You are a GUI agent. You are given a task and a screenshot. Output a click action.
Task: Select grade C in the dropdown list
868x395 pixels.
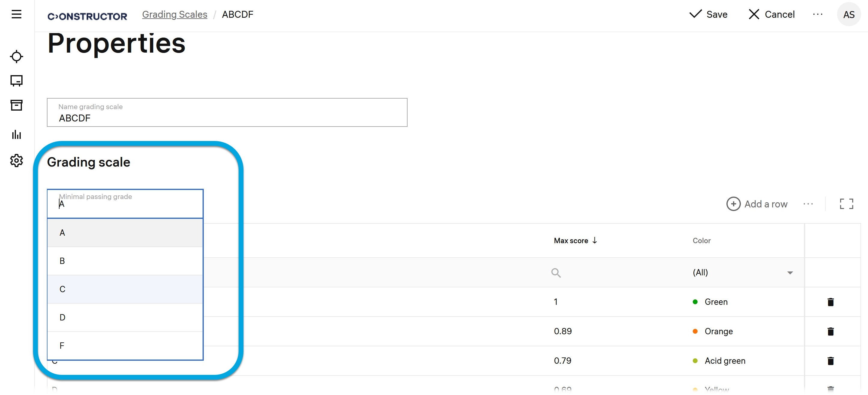point(125,289)
